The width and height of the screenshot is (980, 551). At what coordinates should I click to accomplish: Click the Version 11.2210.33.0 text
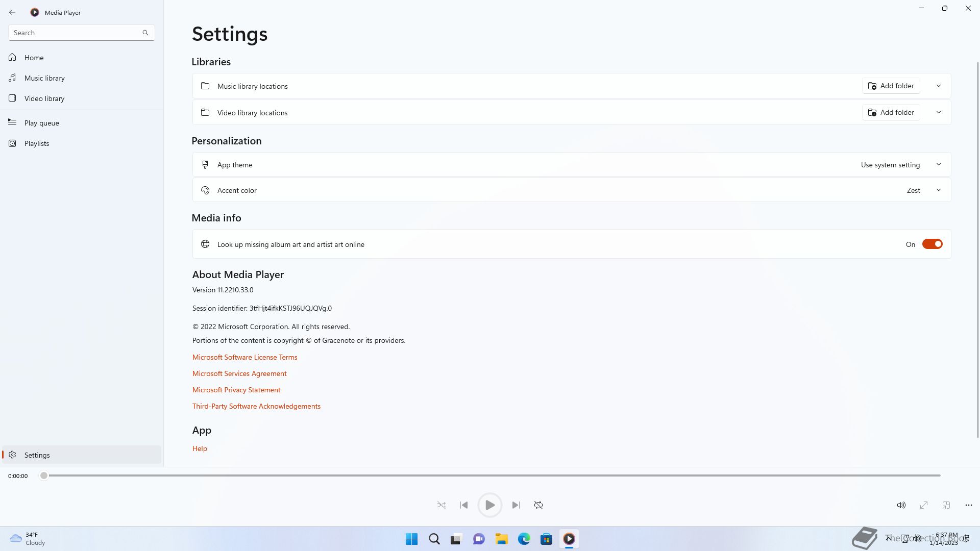(223, 290)
